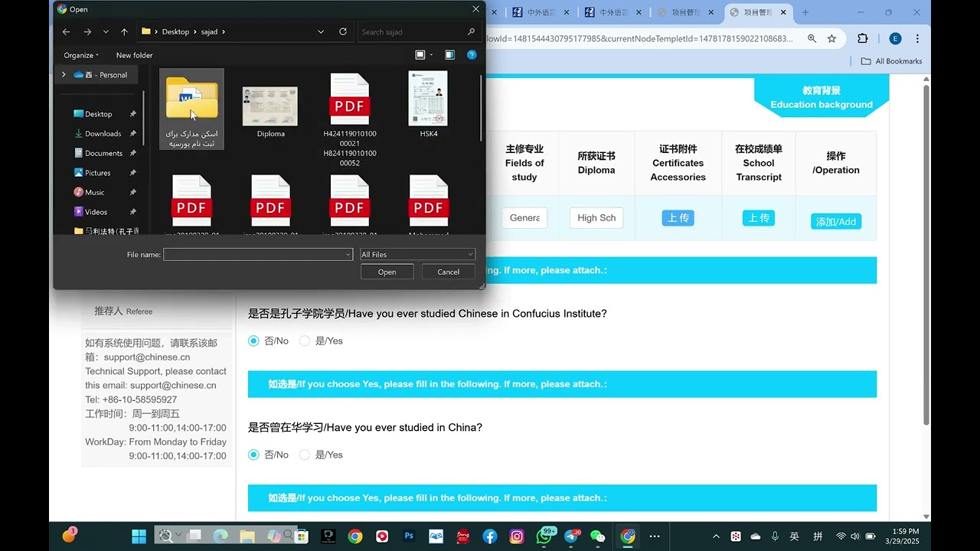Open the Chrome three-dot menu

917,38
